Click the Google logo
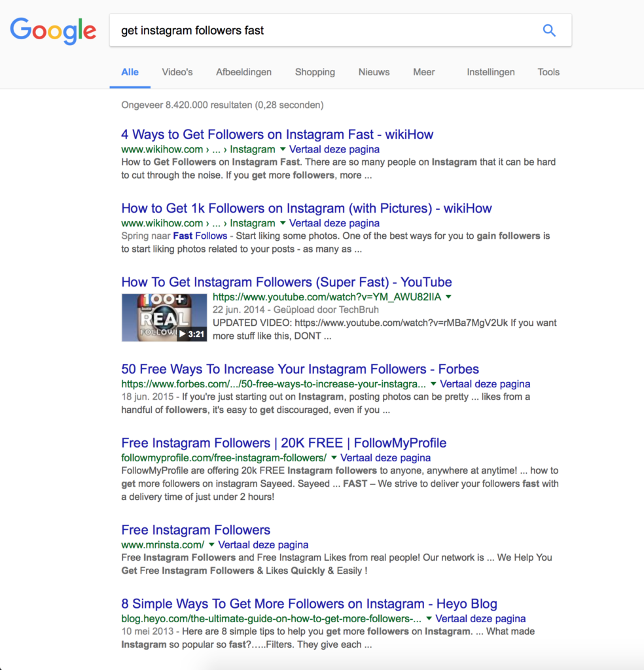 (54, 31)
